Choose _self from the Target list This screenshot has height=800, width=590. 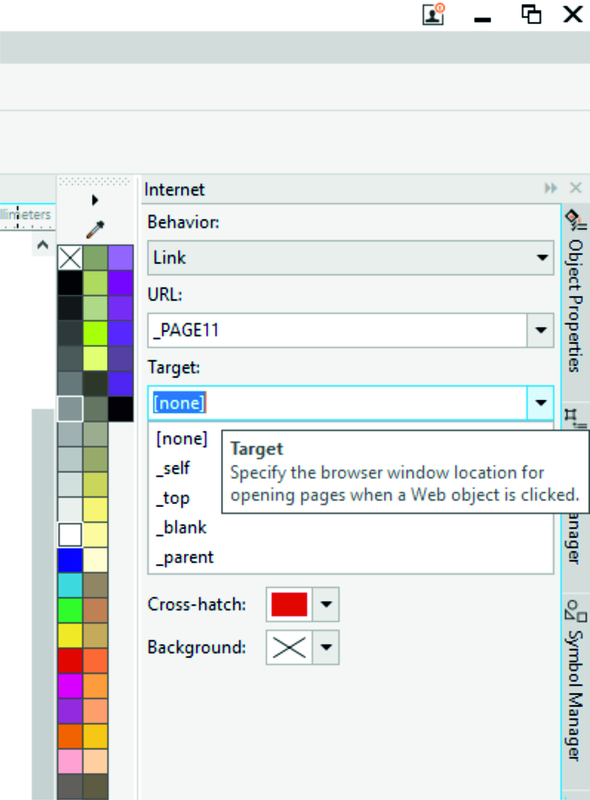(173, 468)
